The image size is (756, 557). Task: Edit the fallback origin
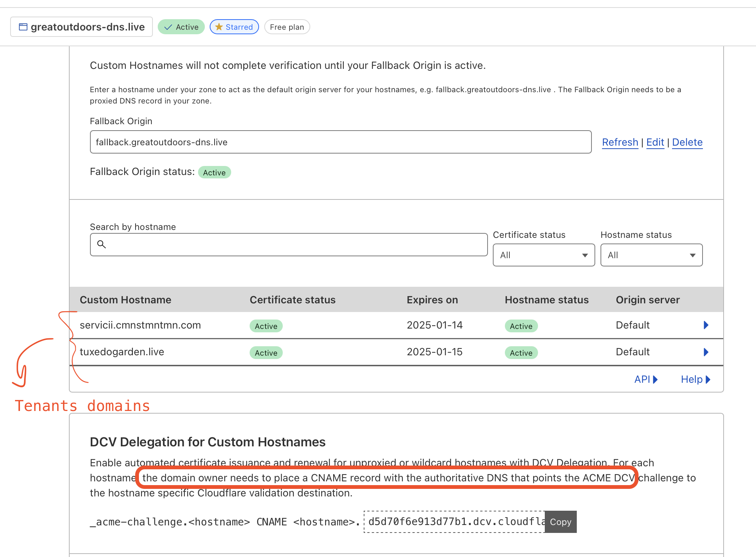pos(655,142)
